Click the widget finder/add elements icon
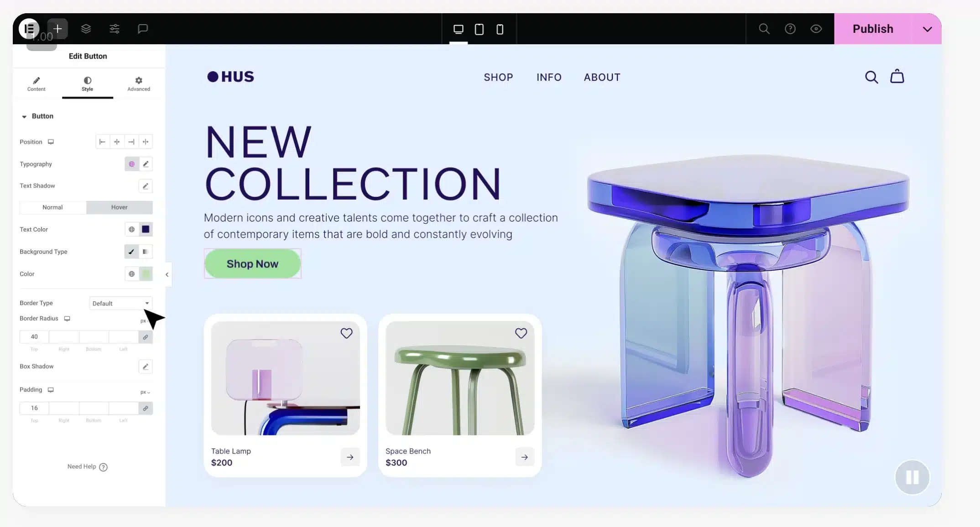980x527 pixels. [x=57, y=29]
